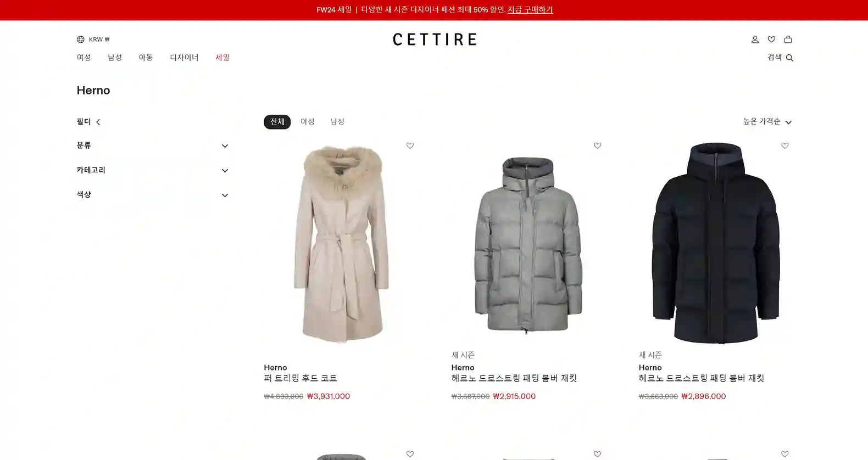868x460 pixels.
Task: Favorite the fur trimmed hood coat
Action: [410, 145]
